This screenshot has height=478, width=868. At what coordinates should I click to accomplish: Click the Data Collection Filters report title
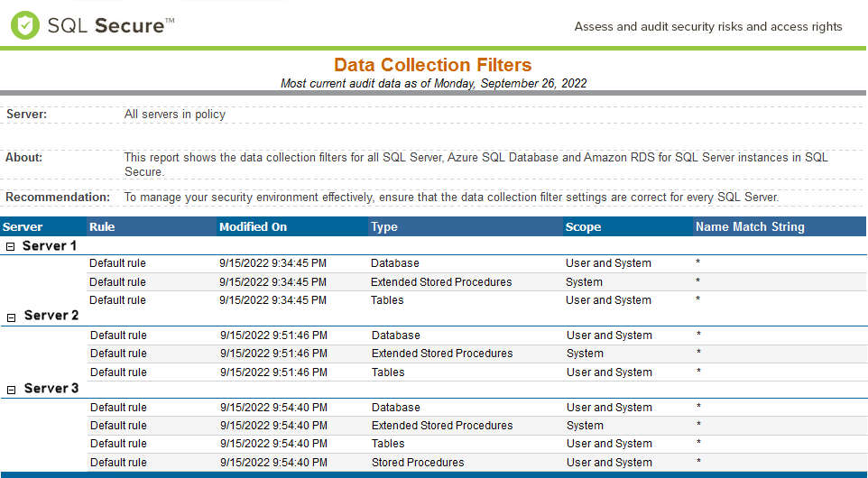tap(433, 65)
